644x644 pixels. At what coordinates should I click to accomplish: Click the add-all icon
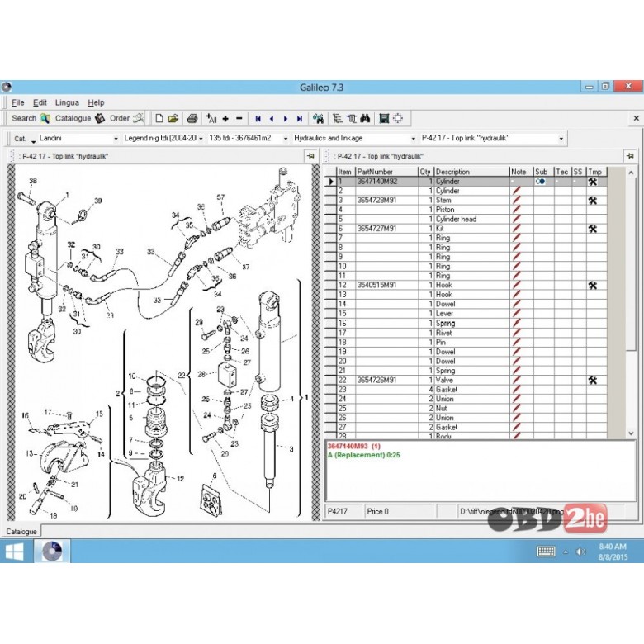click(211, 119)
